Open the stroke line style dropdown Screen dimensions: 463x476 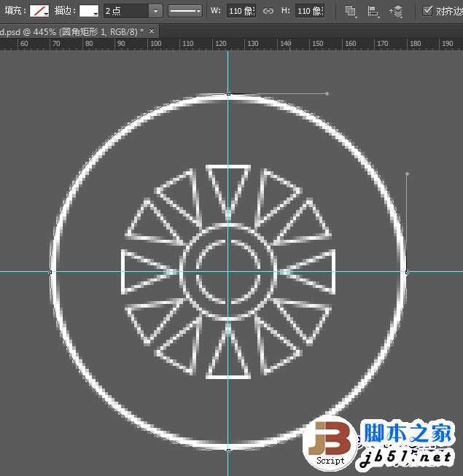tap(185, 11)
